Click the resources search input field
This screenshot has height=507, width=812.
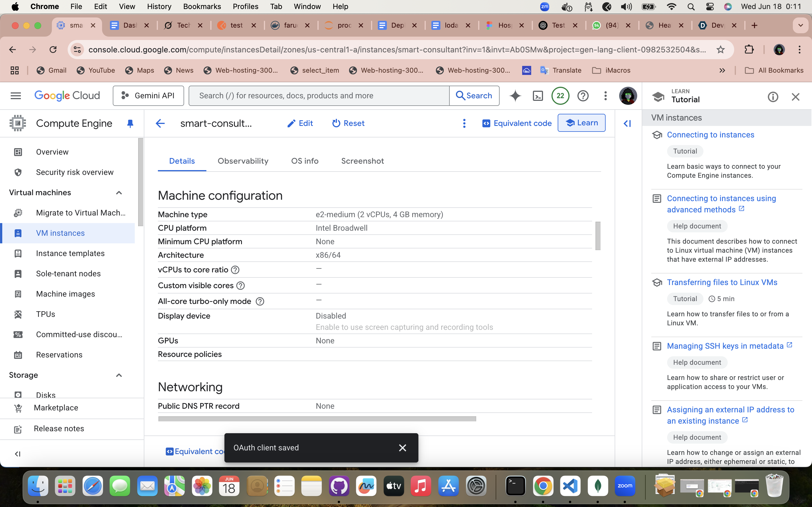coord(319,96)
